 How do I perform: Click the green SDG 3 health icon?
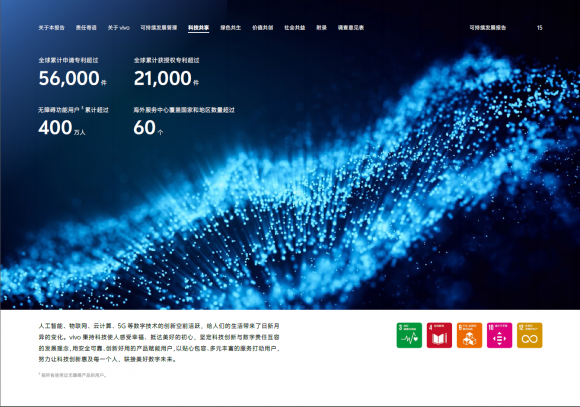pyautogui.click(x=409, y=335)
